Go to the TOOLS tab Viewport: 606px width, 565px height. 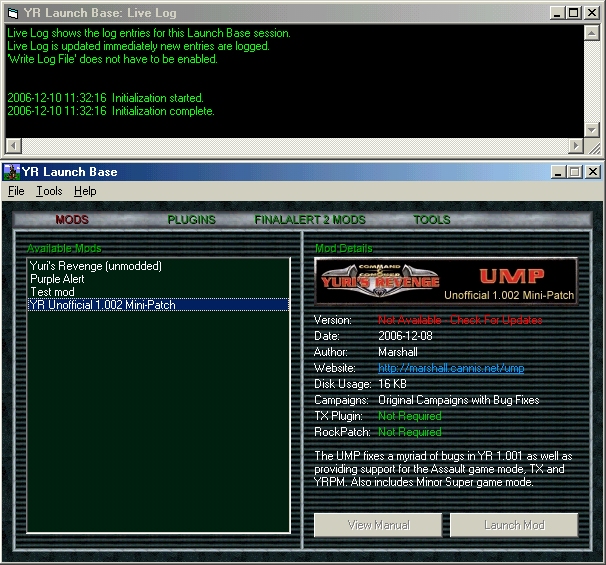(432, 220)
